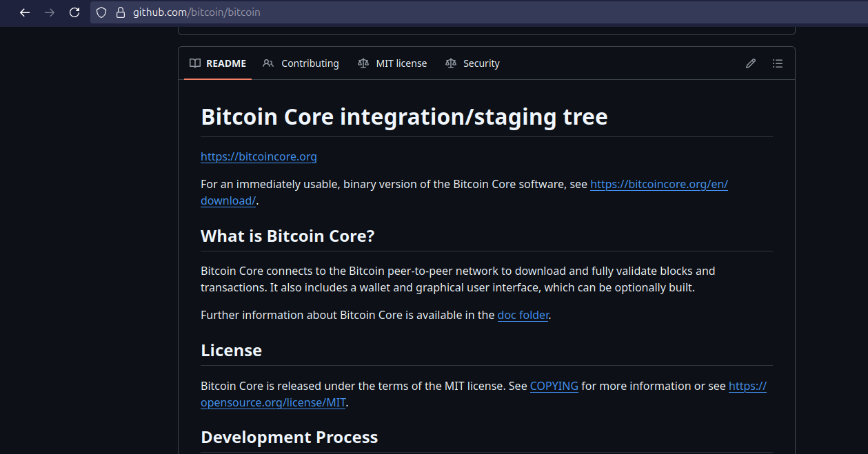Open the https://bitcoincore.org link
The height and width of the screenshot is (454, 868).
(x=259, y=156)
